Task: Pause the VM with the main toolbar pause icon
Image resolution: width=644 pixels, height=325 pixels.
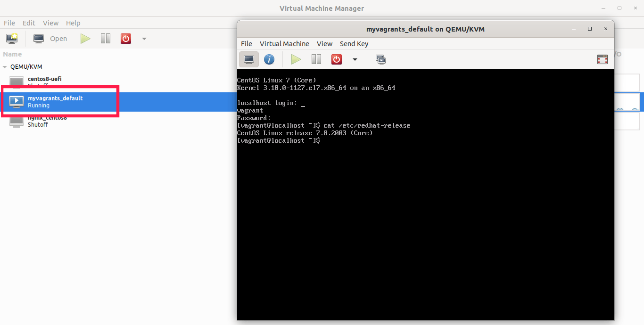Action: tap(105, 38)
